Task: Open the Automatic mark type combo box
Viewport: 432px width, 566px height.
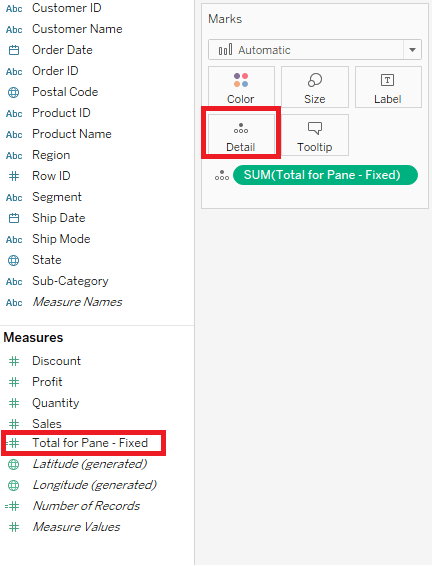Action: point(315,50)
